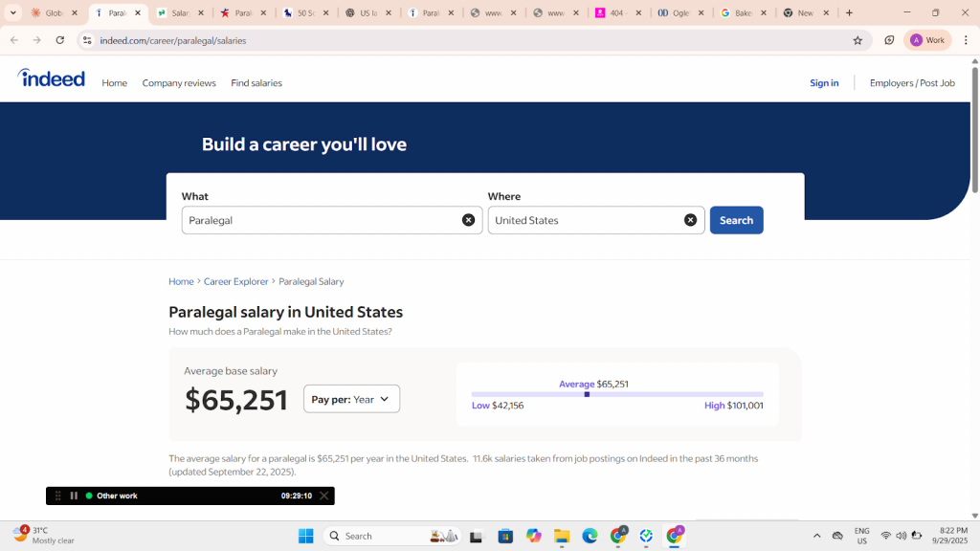The image size is (980, 551).
Task: Click the Indeed logo
Action: click(52, 78)
